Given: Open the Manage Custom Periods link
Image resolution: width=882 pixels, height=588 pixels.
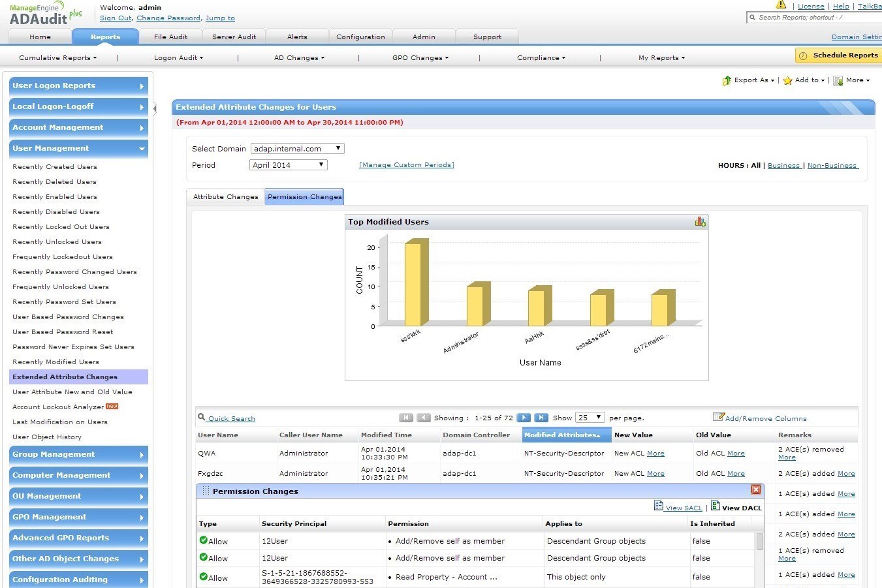Looking at the screenshot, I should click(x=406, y=165).
